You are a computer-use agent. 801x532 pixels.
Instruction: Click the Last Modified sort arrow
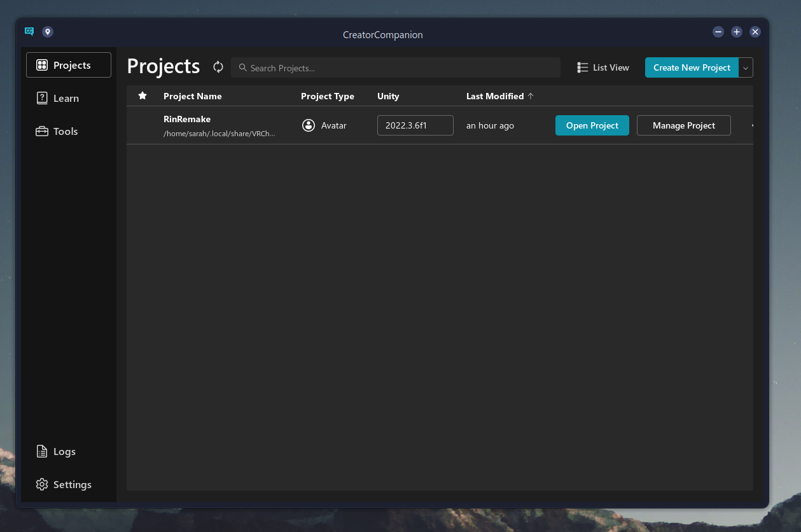pos(531,96)
